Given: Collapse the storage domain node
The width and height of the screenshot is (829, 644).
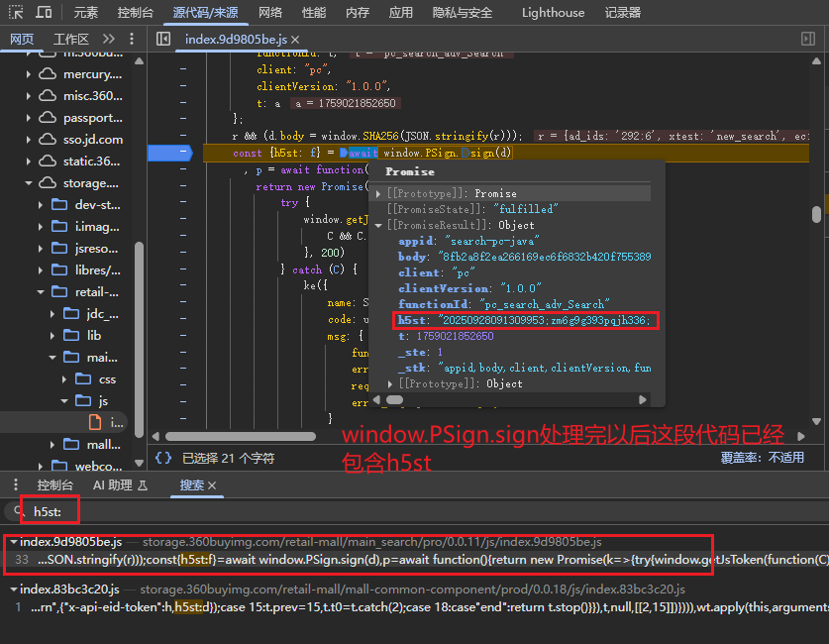Looking at the screenshot, I should tap(28, 183).
